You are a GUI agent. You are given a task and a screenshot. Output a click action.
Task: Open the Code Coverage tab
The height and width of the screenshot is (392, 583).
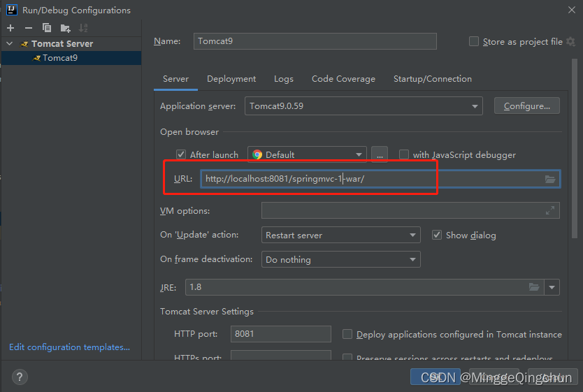[x=343, y=79]
